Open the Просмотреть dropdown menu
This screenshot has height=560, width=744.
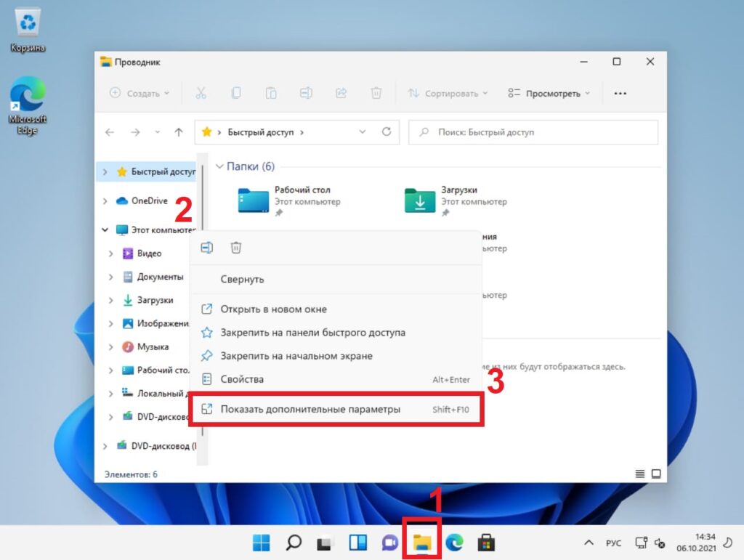[549, 93]
